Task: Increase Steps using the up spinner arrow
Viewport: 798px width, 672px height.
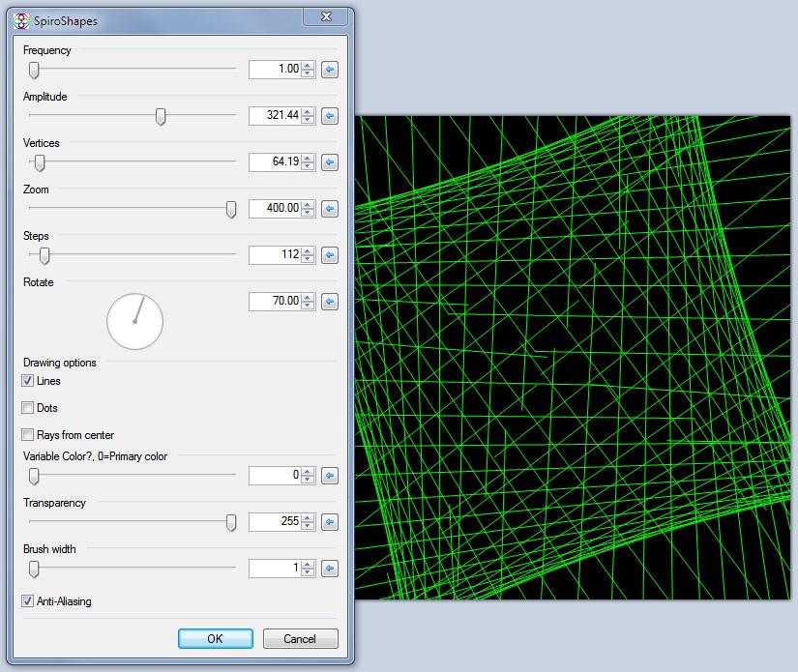Action: point(308,250)
